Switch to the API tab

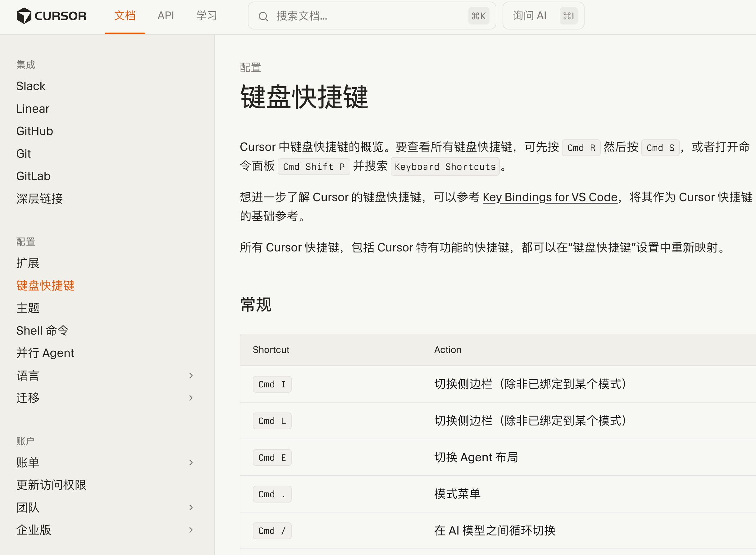tap(166, 16)
